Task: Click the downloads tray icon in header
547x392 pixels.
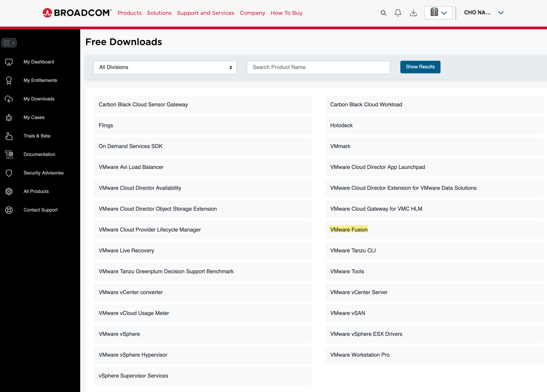Action: [x=413, y=13]
